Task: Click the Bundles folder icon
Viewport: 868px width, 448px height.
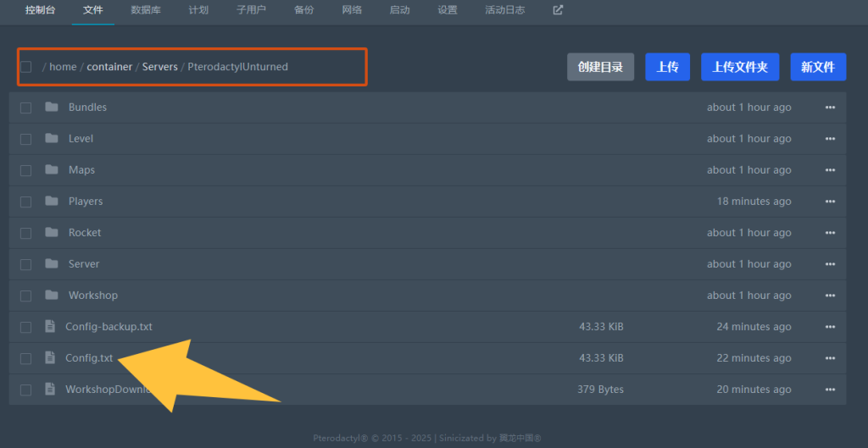Action: pos(52,108)
